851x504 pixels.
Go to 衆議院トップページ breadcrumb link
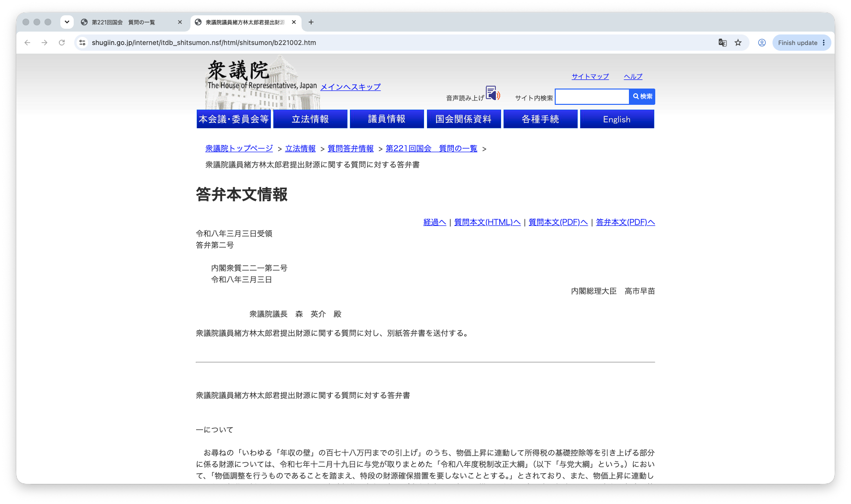[x=239, y=148]
